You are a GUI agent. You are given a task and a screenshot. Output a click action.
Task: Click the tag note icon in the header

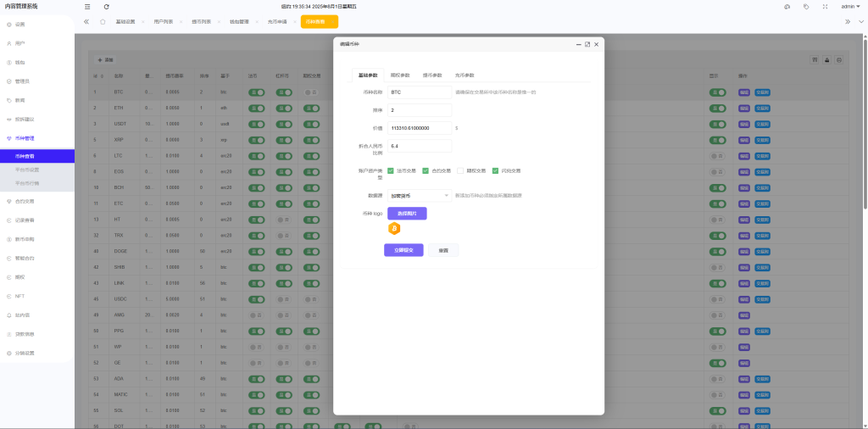pyautogui.click(x=805, y=6)
